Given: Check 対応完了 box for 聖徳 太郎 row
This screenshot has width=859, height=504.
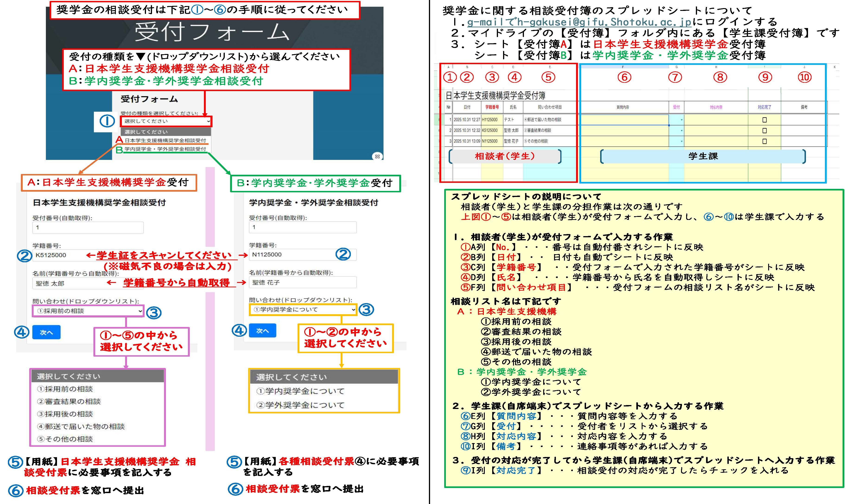Looking at the screenshot, I should [x=765, y=130].
